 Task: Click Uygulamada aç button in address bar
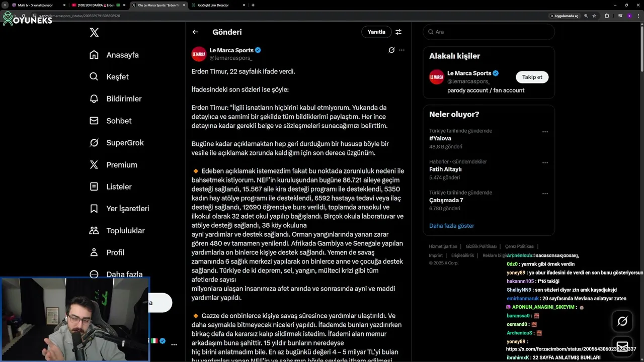pos(564,16)
